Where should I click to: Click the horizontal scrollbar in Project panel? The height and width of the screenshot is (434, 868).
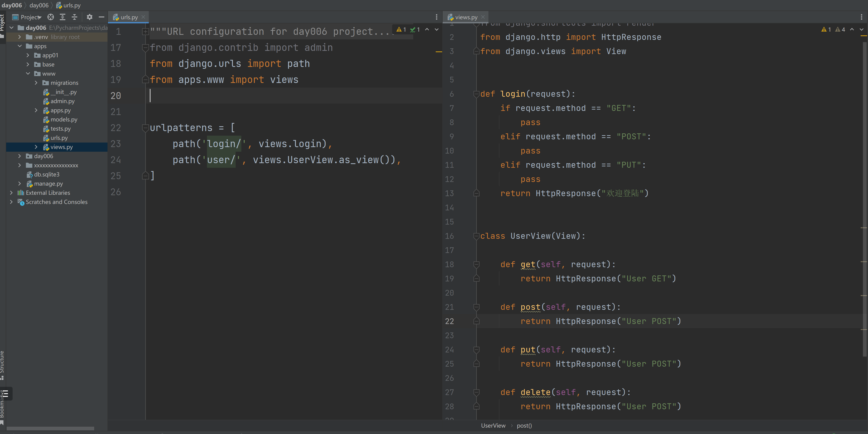(51, 429)
